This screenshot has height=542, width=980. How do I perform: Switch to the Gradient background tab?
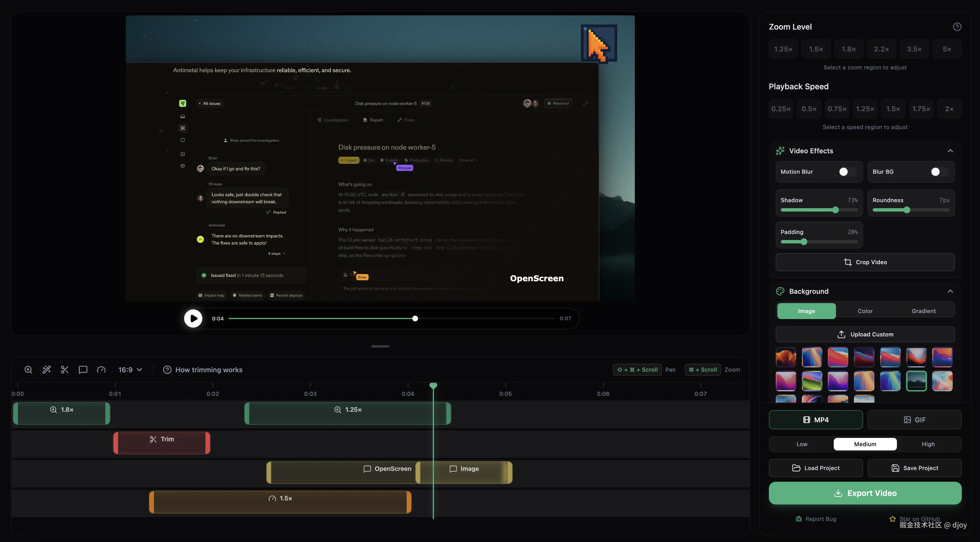tap(924, 311)
